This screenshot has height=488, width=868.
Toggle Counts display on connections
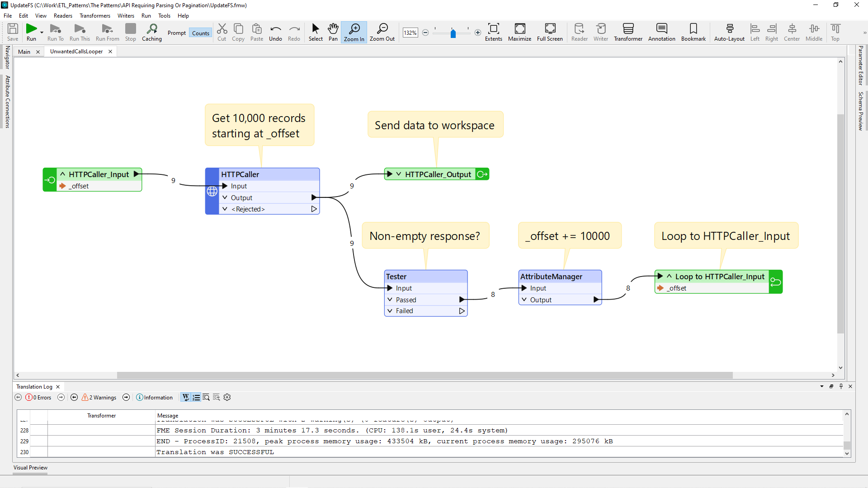click(200, 33)
